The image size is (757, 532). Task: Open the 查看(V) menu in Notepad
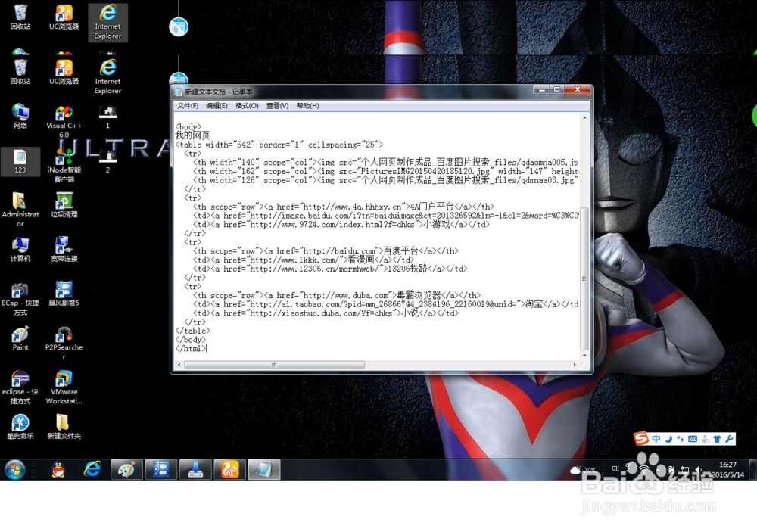(277, 106)
